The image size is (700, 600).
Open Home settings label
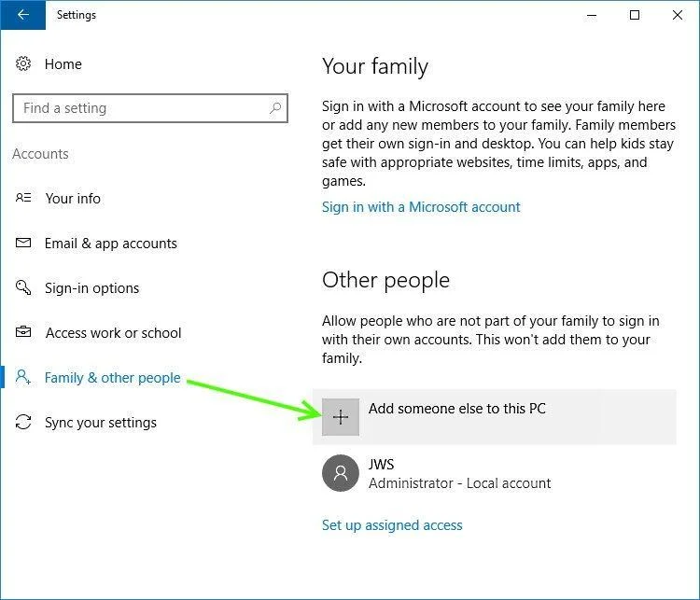click(63, 64)
